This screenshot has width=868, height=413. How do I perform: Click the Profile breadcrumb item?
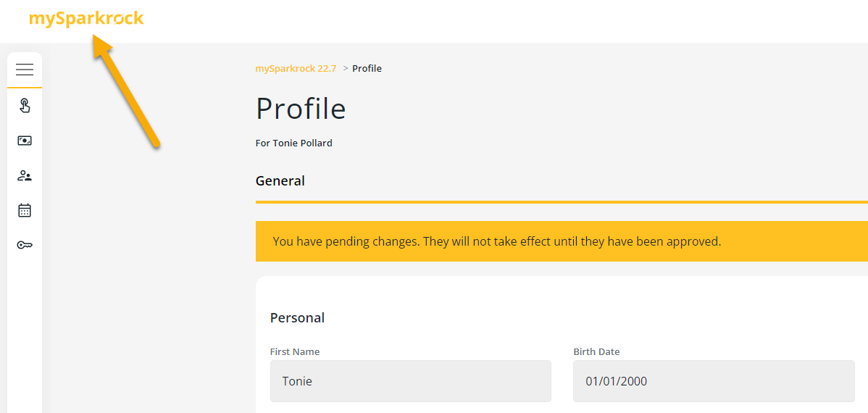(367, 69)
